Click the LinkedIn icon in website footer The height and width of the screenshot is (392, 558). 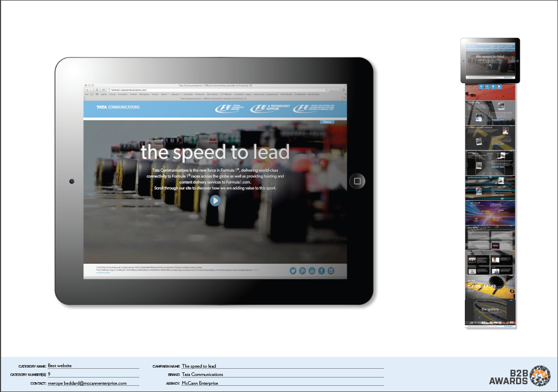click(x=331, y=271)
